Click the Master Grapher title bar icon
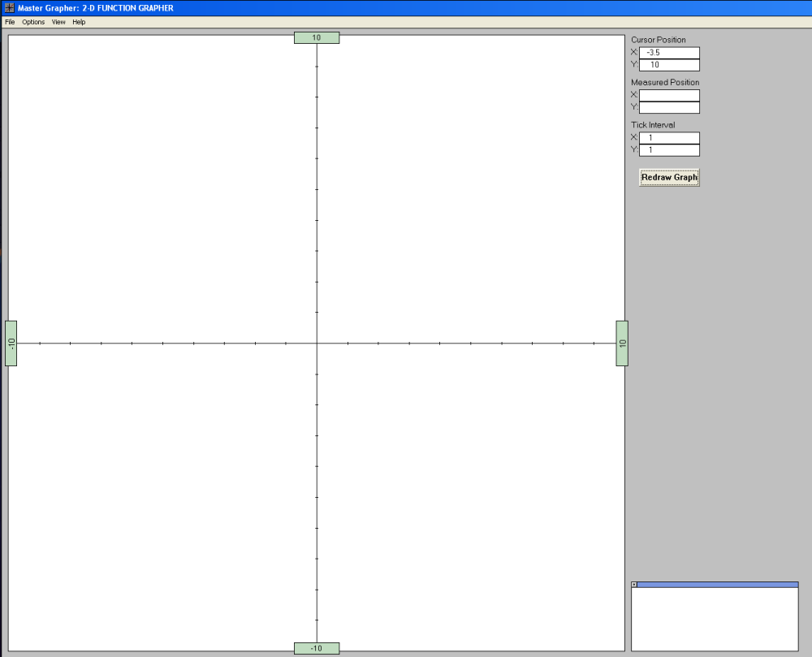812x657 pixels. 9,8
